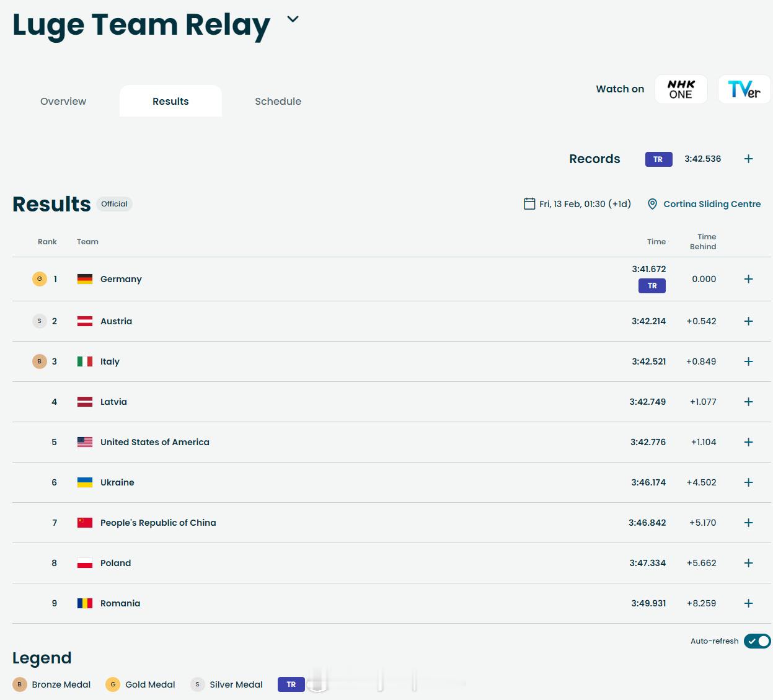Image resolution: width=773 pixels, height=700 pixels.
Task: Expand Romania's result details
Action: [x=748, y=603]
